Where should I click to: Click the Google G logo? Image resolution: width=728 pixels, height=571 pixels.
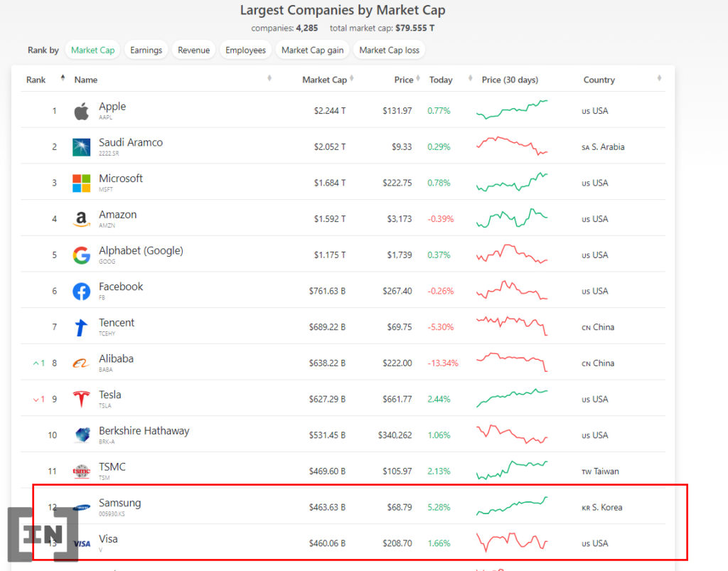[x=81, y=255]
